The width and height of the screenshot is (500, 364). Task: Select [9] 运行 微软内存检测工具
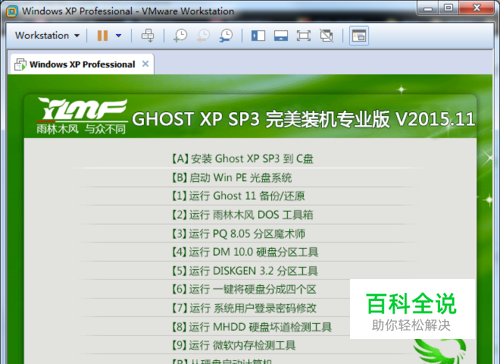234,345
